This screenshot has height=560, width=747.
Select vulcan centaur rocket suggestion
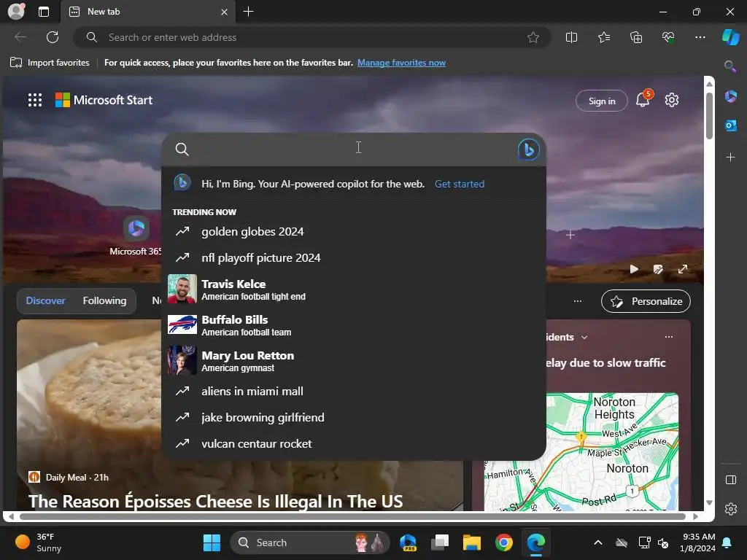click(x=354, y=444)
